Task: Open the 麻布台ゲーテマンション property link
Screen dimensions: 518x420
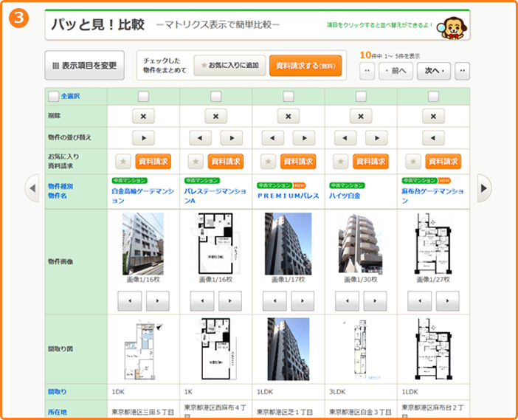Action: coord(432,196)
